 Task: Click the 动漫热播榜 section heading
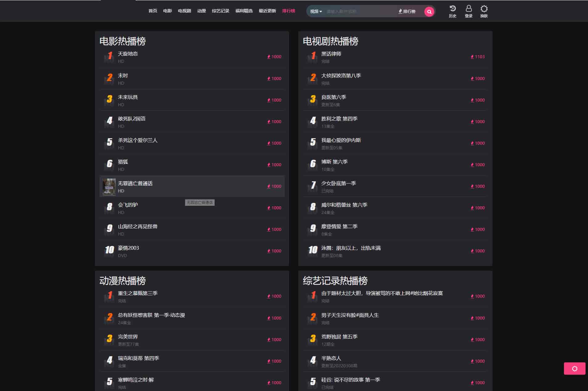122,280
